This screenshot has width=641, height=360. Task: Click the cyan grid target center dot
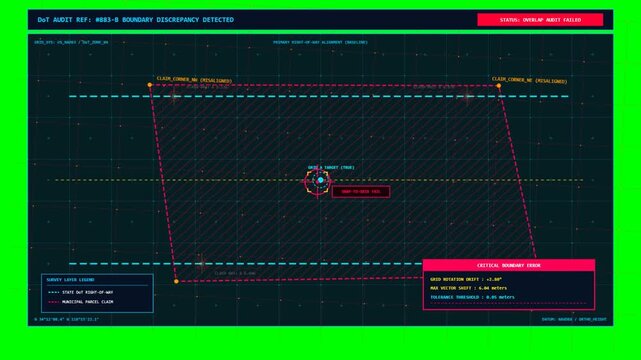pos(320,180)
